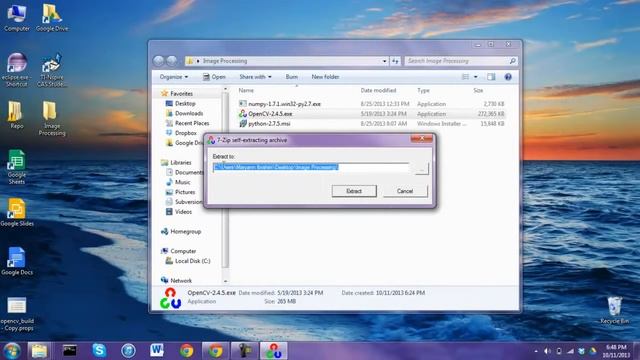Click the Burn toolbar command
This screenshot has height=360, width=640.
(x=292, y=77)
